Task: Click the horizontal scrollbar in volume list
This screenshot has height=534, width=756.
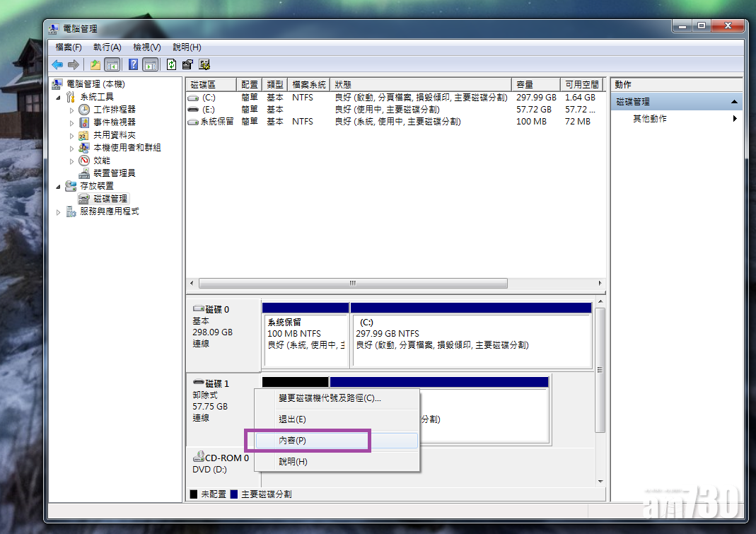Action: pos(352,283)
